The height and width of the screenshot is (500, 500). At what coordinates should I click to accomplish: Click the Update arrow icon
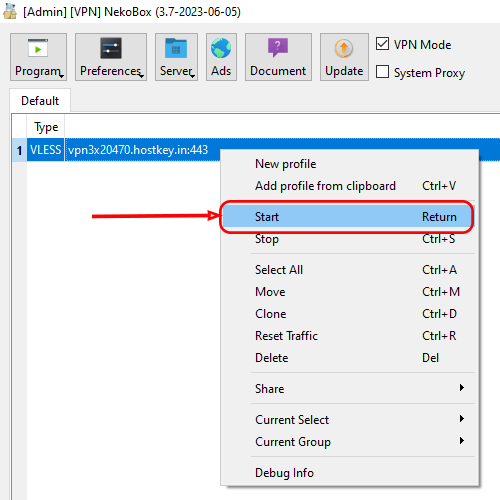(x=344, y=48)
